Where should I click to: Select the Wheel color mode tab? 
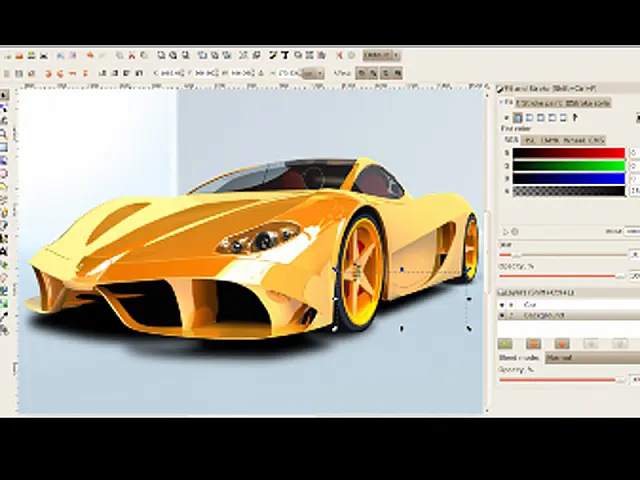tap(574, 140)
